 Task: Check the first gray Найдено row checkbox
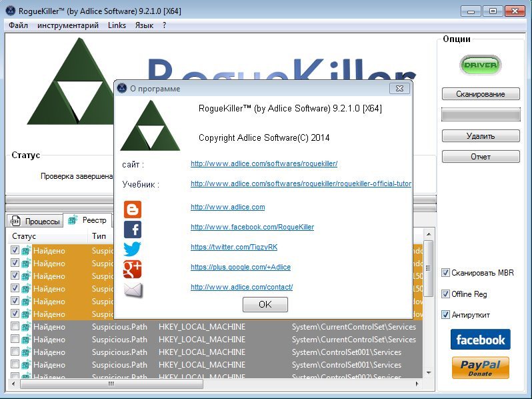(x=15, y=326)
